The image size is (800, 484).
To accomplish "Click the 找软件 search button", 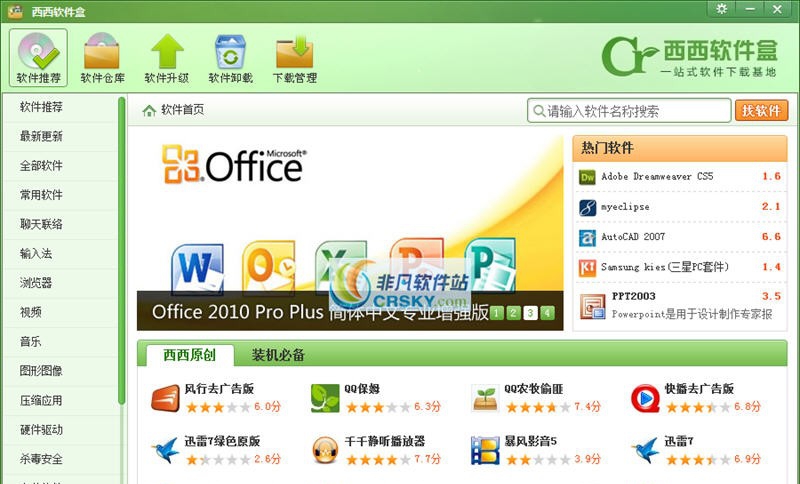I will pos(761,111).
